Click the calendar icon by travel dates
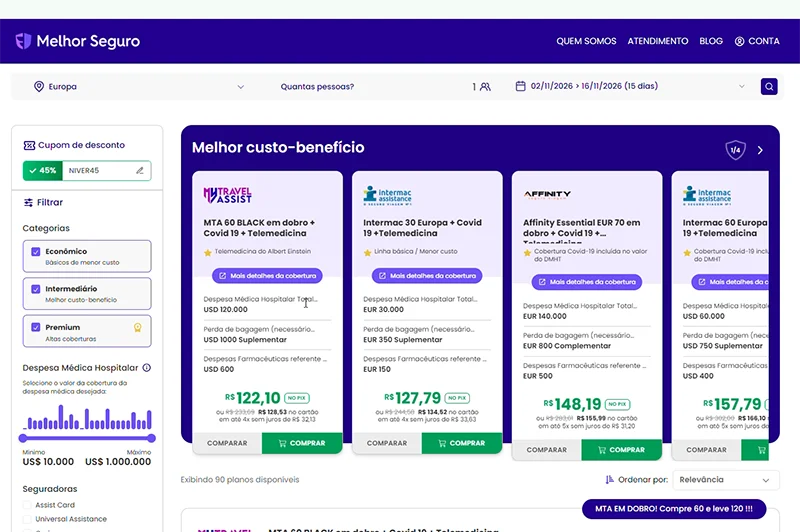The height and width of the screenshot is (532, 800). pos(520,86)
